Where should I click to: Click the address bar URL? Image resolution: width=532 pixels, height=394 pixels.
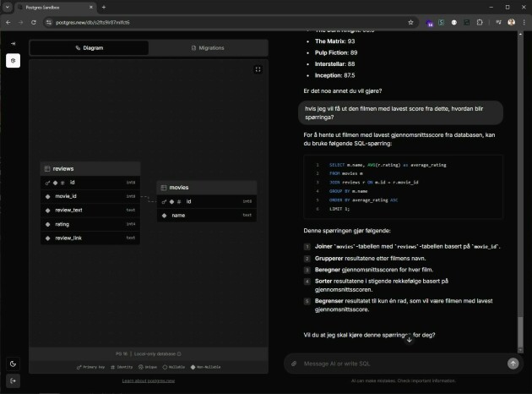coord(93,23)
